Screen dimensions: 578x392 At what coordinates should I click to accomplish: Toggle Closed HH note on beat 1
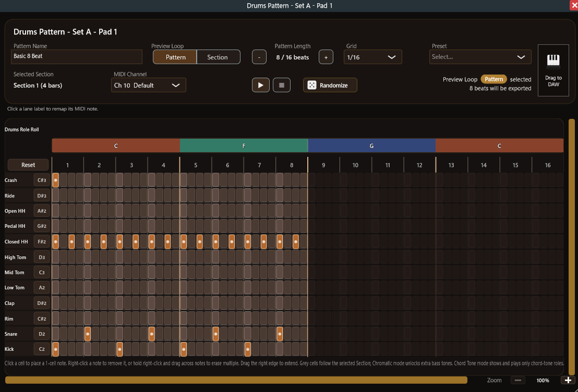coord(56,242)
